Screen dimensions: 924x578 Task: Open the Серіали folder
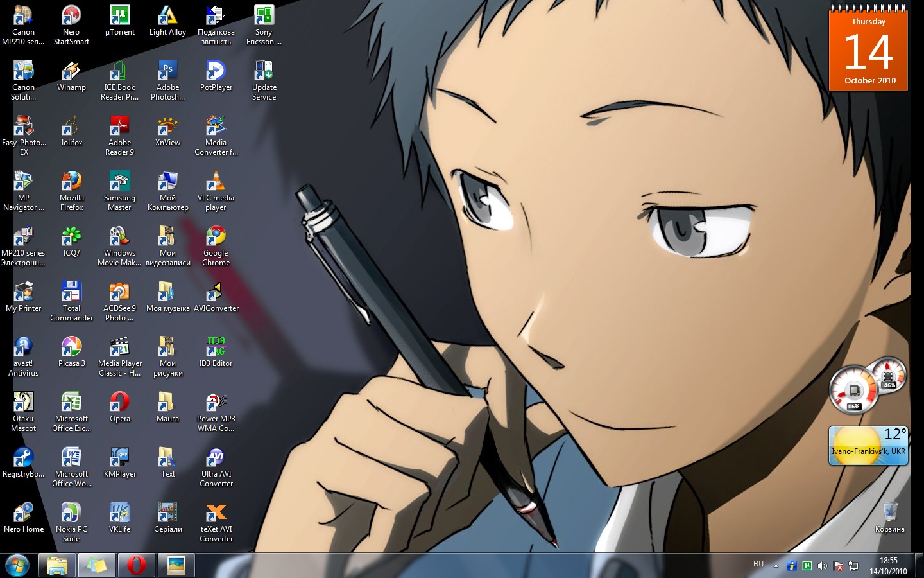[167, 518]
